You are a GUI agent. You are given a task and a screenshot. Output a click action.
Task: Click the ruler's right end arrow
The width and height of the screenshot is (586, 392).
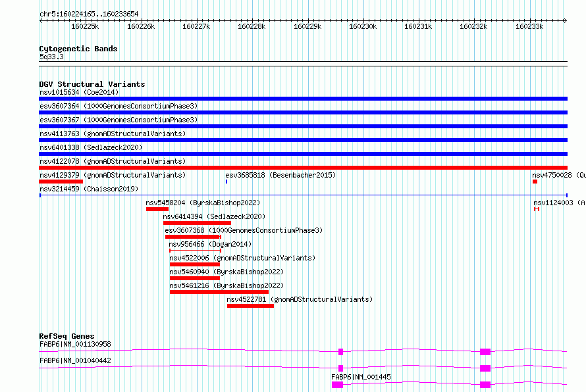pyautogui.click(x=565, y=21)
